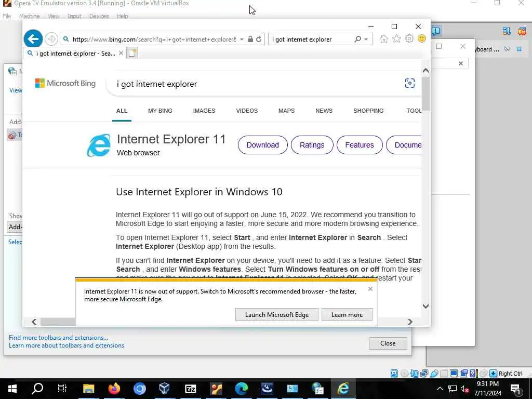This screenshot has width=532, height=399.
Task: Open Task View on the taskbar
Action: (x=62, y=389)
